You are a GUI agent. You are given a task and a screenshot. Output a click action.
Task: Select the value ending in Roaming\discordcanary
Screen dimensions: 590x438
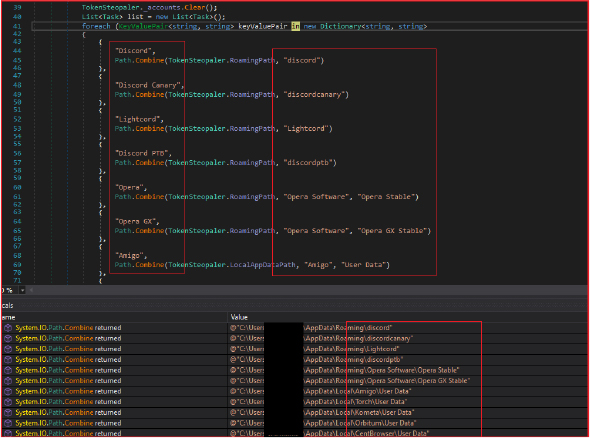(322, 338)
